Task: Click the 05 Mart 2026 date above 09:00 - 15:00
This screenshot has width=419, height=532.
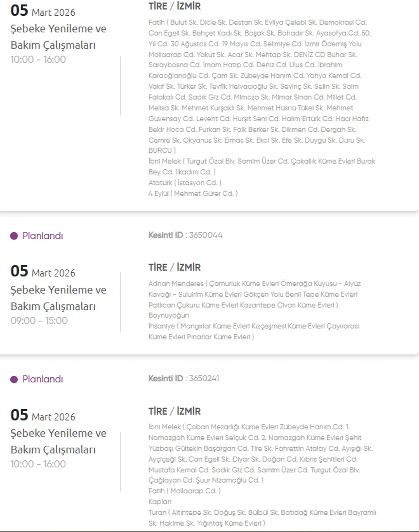Action: point(43,272)
